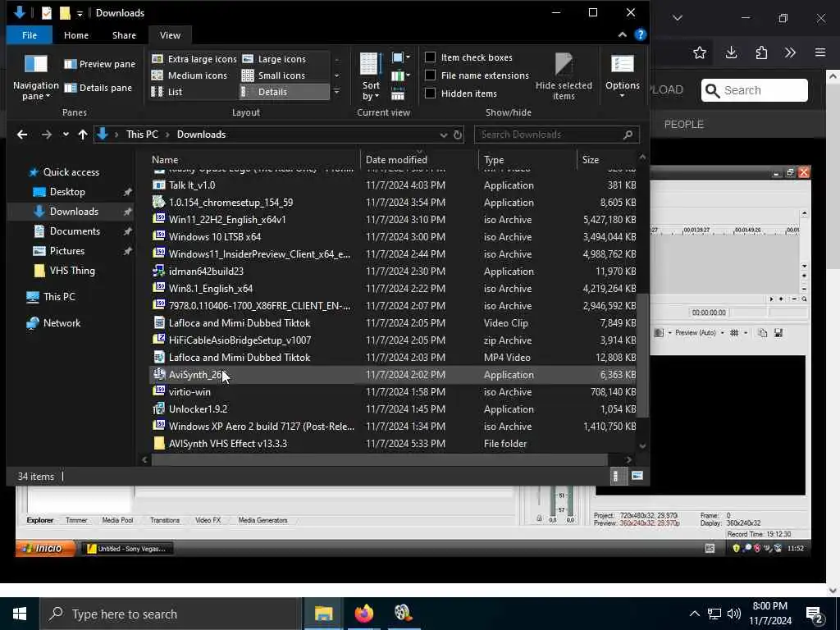Expand the address bar history dropdown
Screen dimensions: 840x630
(x=443, y=135)
